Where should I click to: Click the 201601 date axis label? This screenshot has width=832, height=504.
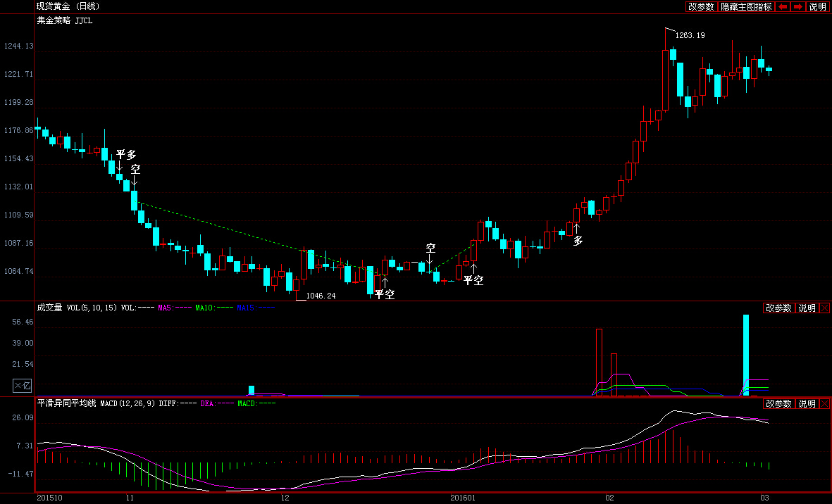click(x=464, y=498)
